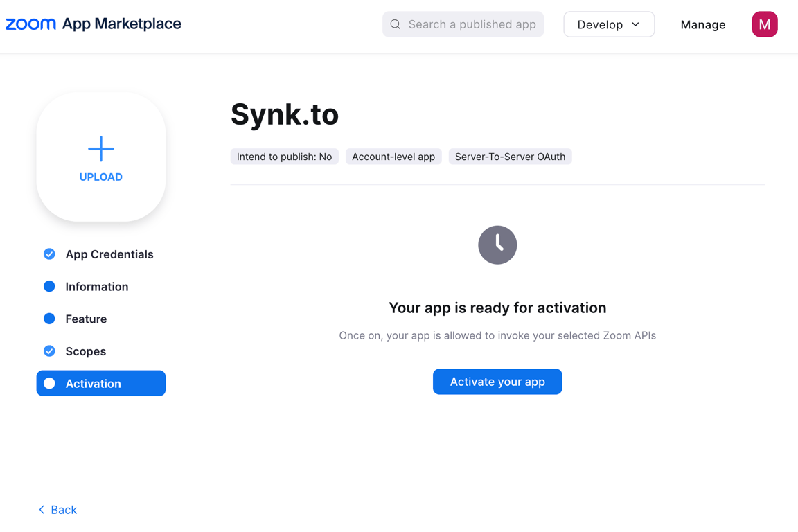
Task: Select the Activation step bullet
Action: 49,384
